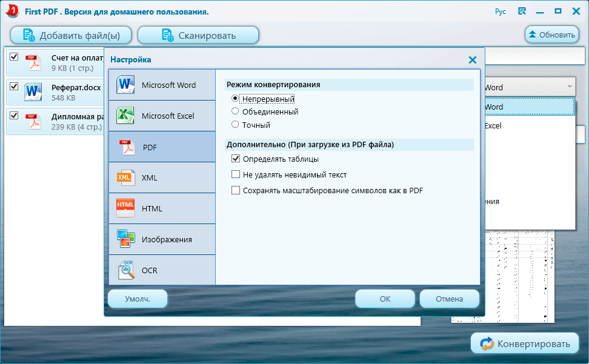
Task: Enable Не удалять невидимый текст
Action: coord(236,174)
